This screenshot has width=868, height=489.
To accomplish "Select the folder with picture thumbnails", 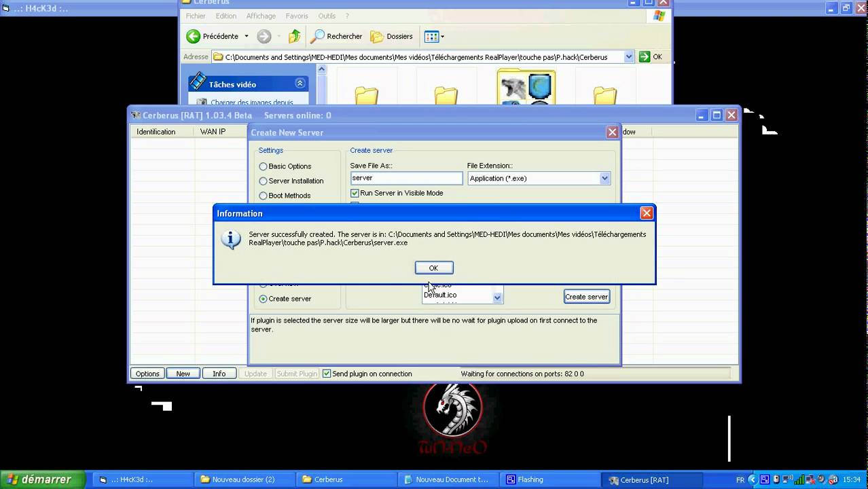I will pyautogui.click(x=526, y=86).
